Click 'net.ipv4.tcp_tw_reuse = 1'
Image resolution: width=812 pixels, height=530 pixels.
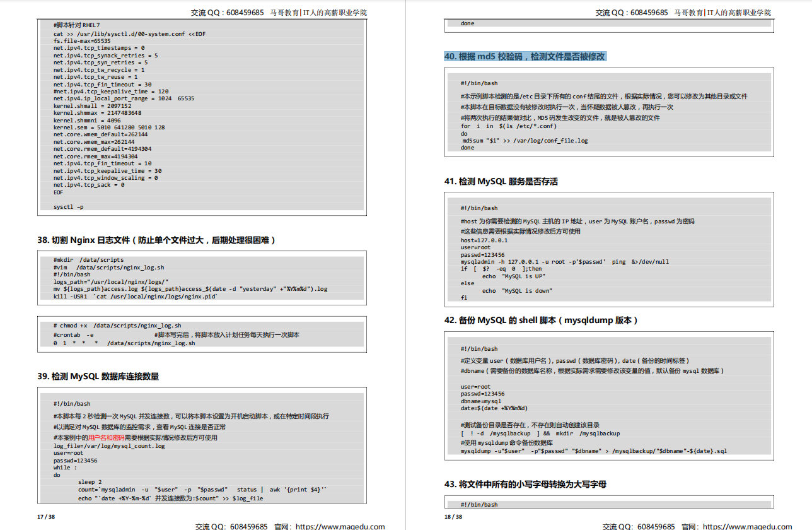point(96,77)
